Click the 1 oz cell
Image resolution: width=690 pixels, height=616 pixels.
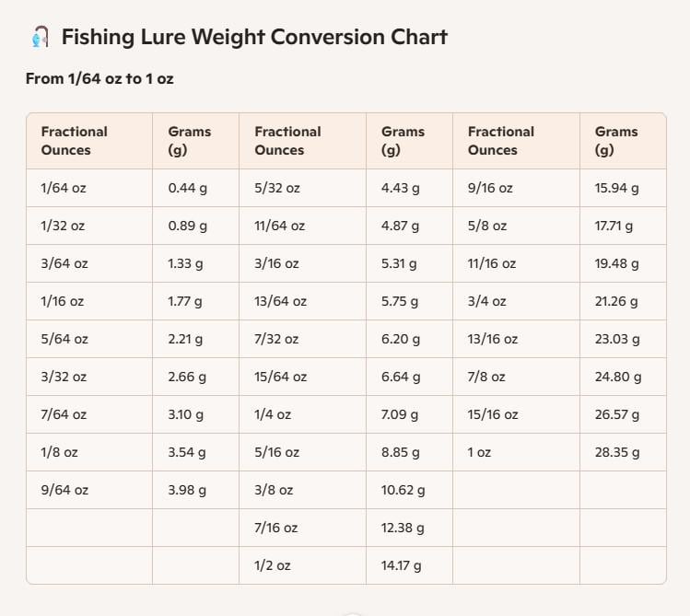pyautogui.click(x=481, y=452)
